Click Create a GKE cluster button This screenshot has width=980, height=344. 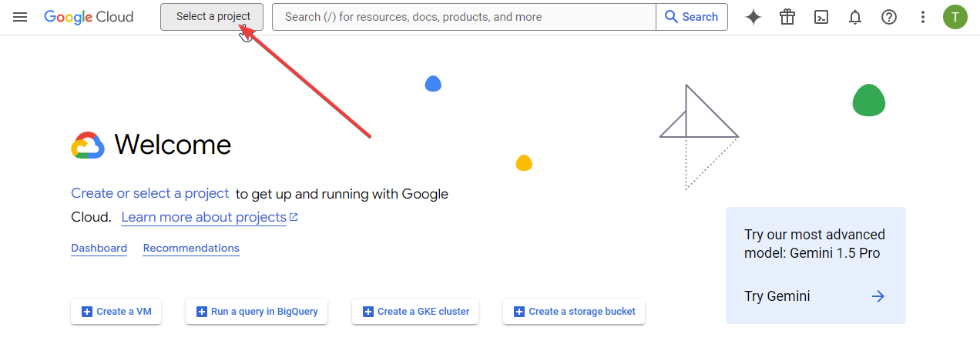pyautogui.click(x=416, y=312)
